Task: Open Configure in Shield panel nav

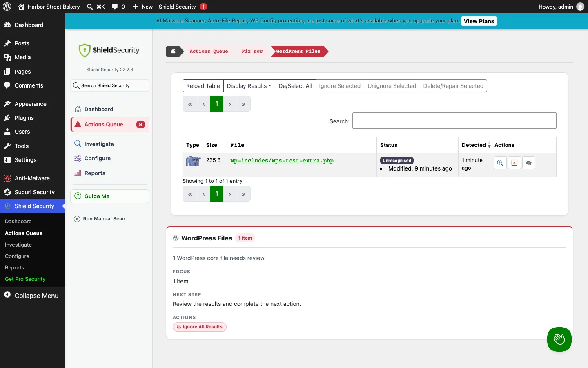Action: (x=110, y=158)
